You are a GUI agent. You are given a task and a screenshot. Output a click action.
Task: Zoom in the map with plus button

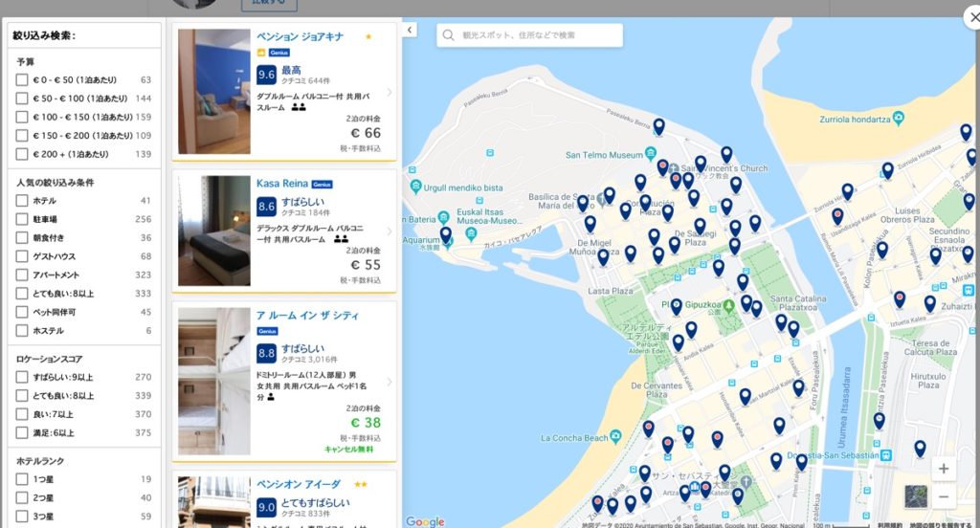click(x=944, y=469)
